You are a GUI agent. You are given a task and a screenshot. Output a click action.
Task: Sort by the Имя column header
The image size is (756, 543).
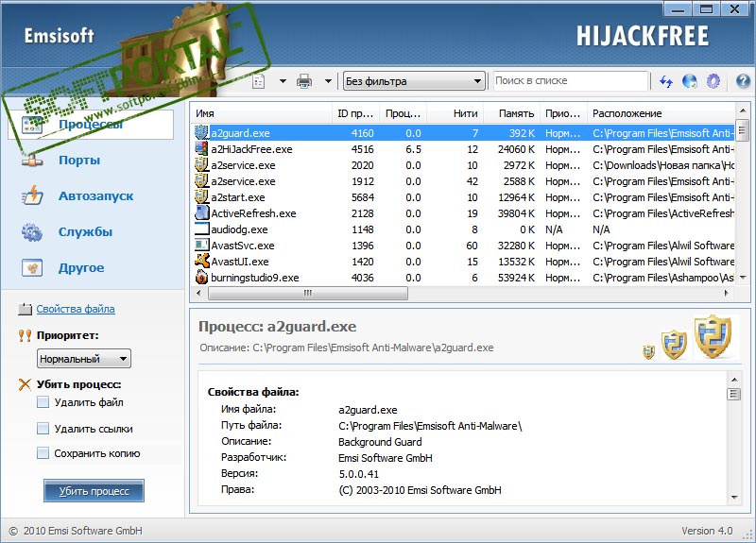[x=261, y=113]
